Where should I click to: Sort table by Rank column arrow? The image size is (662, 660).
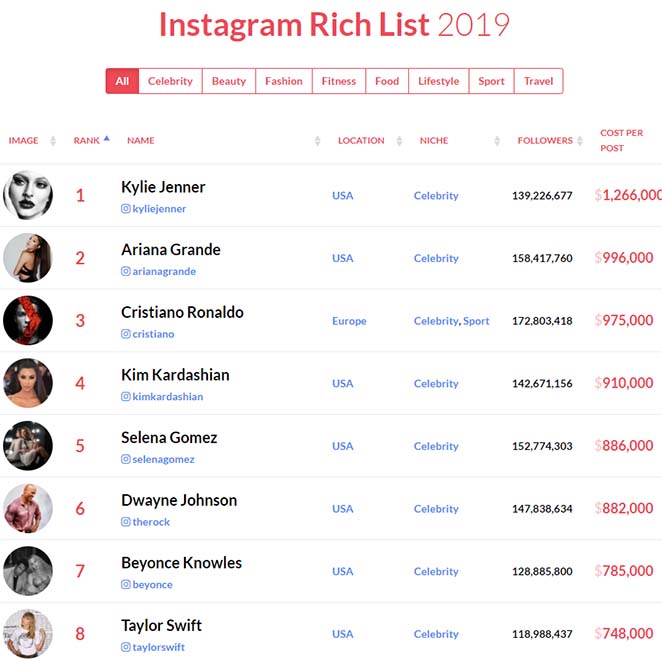(x=106, y=139)
